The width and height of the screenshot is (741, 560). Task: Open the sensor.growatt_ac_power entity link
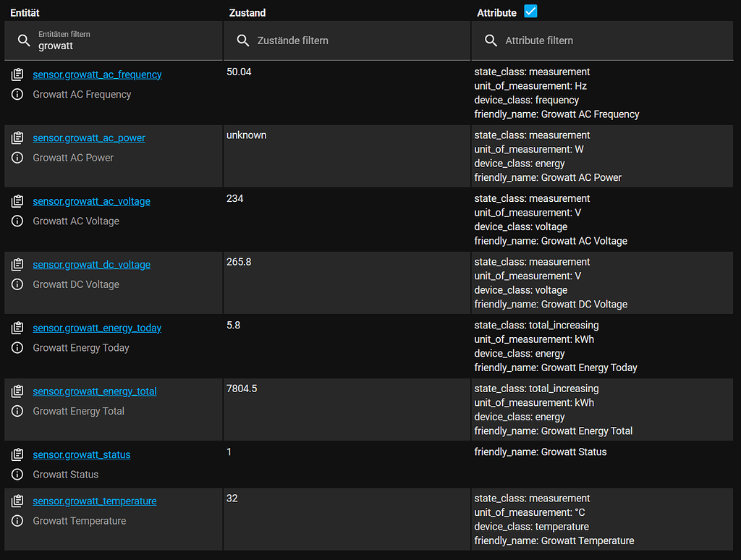pyautogui.click(x=88, y=137)
